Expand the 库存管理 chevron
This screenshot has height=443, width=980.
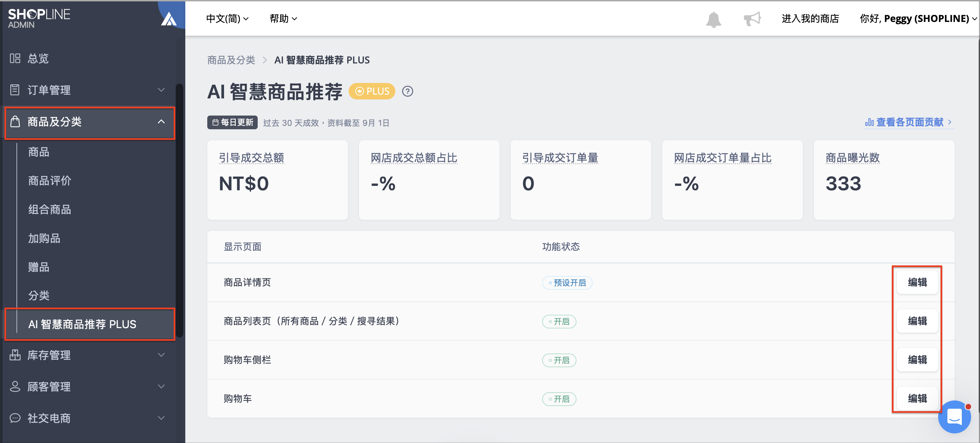161,355
